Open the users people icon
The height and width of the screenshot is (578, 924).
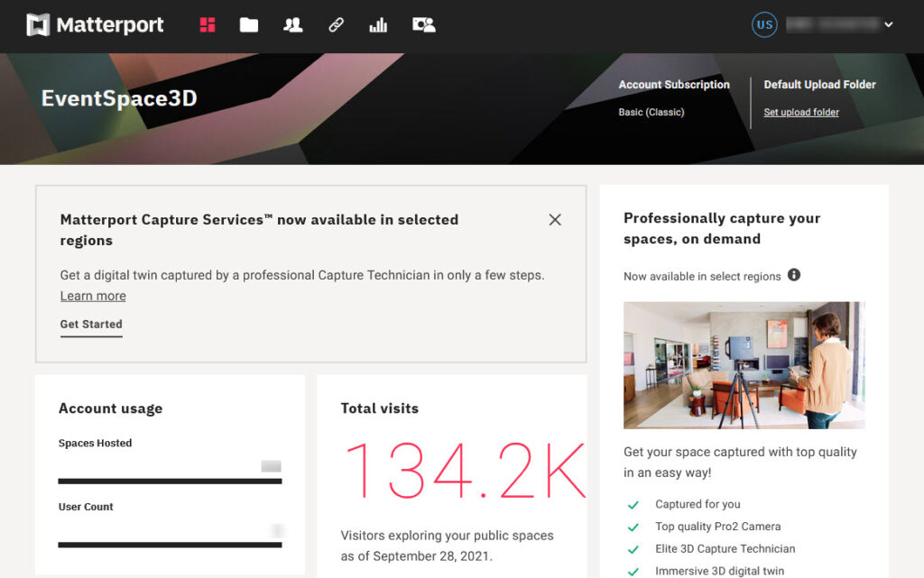(293, 24)
